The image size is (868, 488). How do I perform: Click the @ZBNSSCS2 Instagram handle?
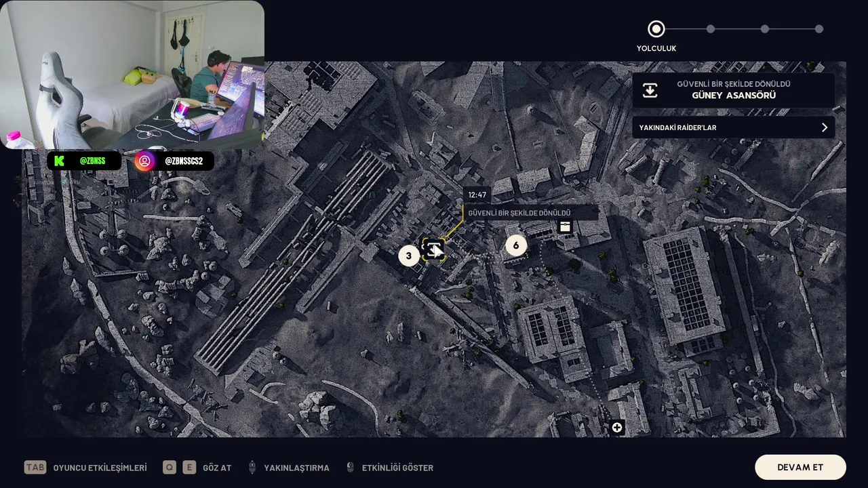[x=184, y=161]
